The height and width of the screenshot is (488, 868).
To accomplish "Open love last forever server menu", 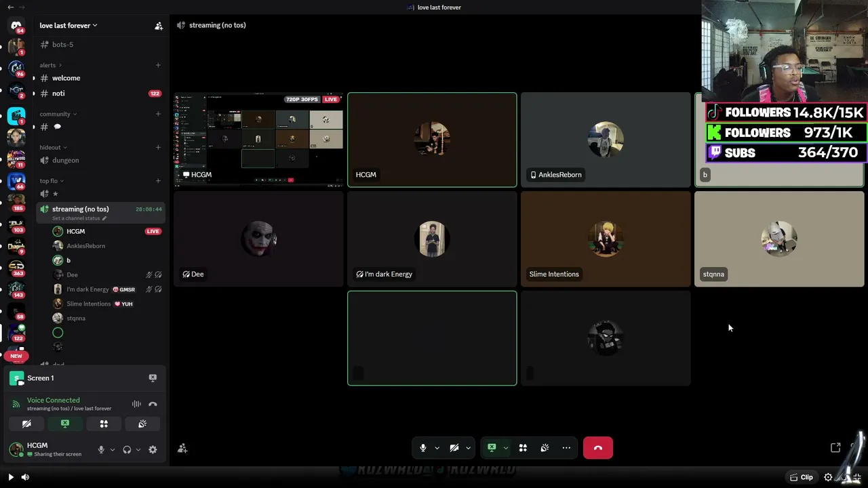I will [x=68, y=26].
